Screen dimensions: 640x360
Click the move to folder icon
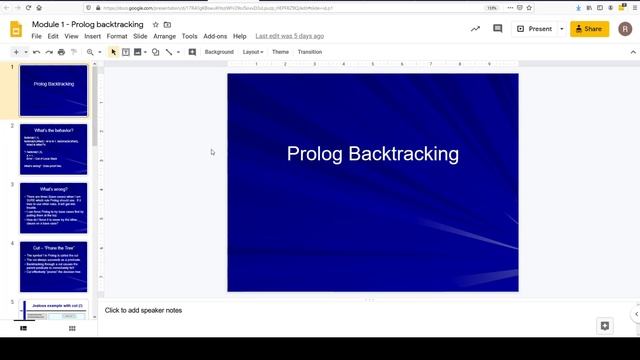click(x=167, y=25)
